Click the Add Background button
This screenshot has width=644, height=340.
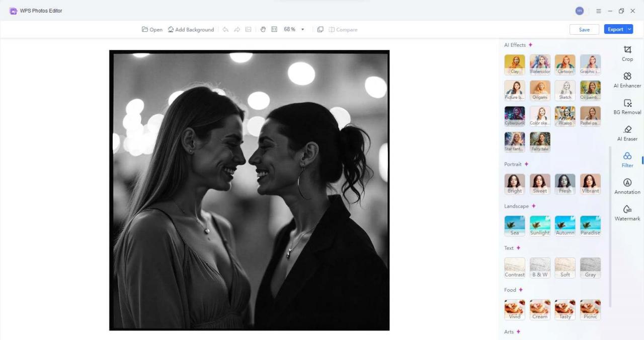(191, 29)
